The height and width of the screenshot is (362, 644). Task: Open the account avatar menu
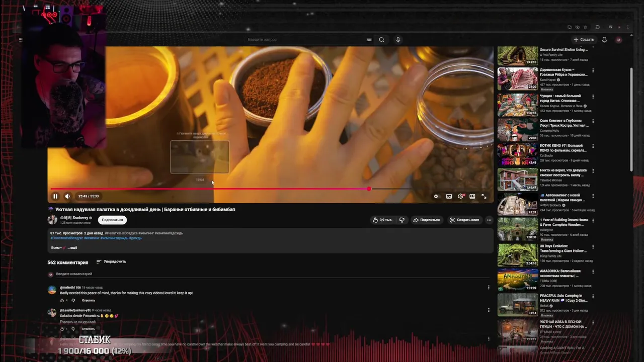pyautogui.click(x=619, y=40)
